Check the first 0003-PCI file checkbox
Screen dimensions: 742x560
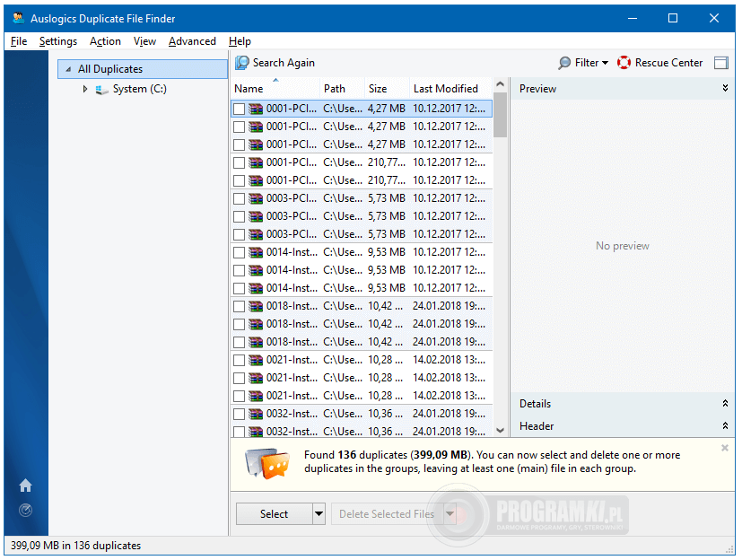tap(240, 199)
